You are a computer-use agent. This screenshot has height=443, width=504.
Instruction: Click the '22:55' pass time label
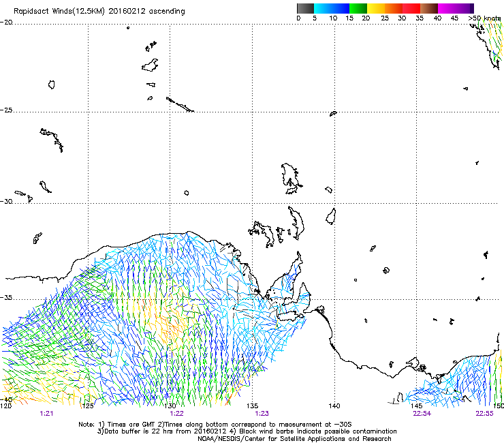(x=484, y=414)
